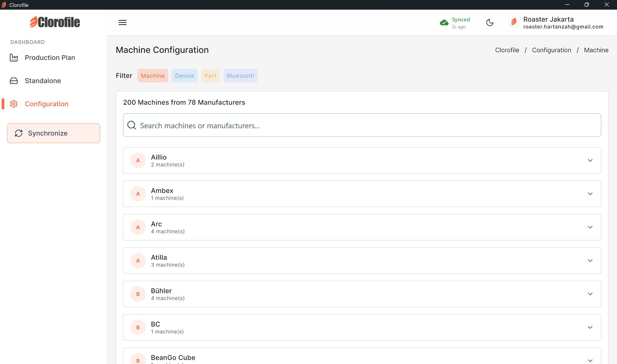Open Production Plan from the sidebar
The image size is (617, 364).
click(50, 57)
